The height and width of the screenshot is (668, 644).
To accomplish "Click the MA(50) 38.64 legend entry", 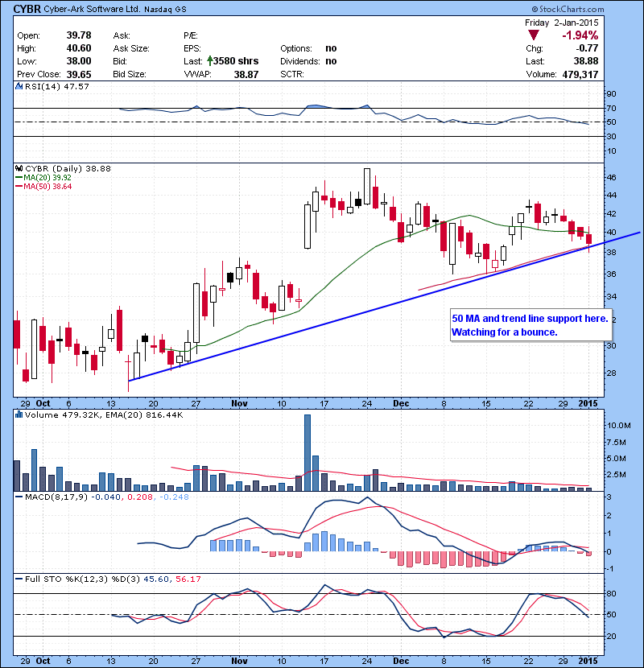I will point(44,187).
